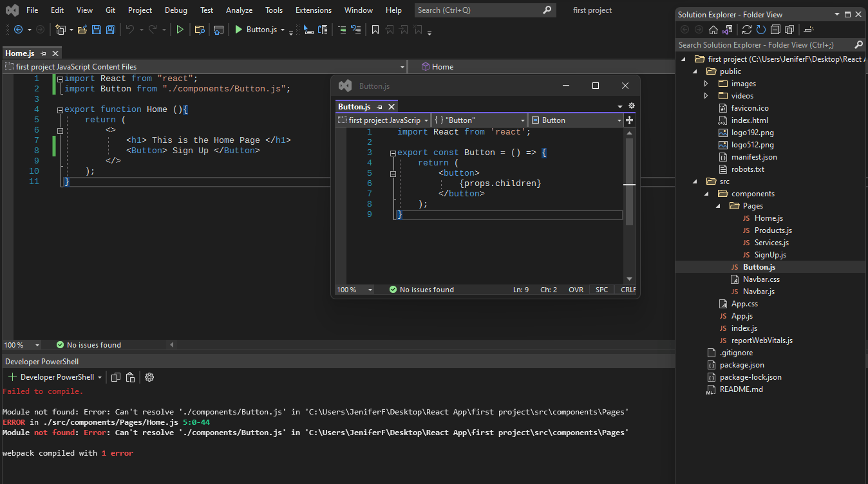The width and height of the screenshot is (868, 484).
Task: Toggle Show All Files in Solution Explorer
Action: (789, 30)
